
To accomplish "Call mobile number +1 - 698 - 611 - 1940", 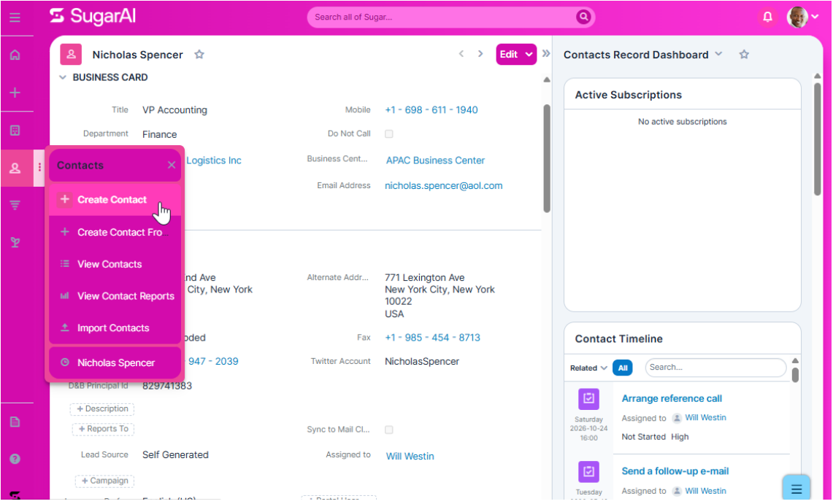I will coord(431,110).
